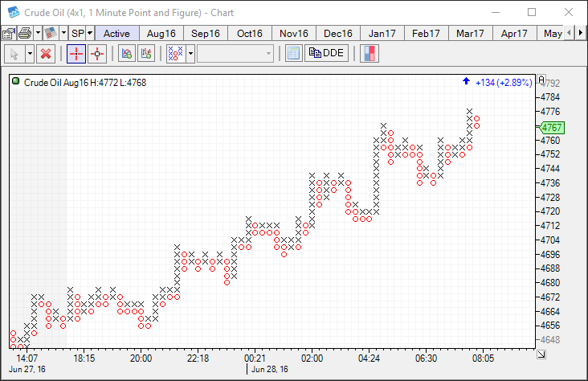588x381 pixels.
Task: Click the print chart icon
Action: click(25, 33)
